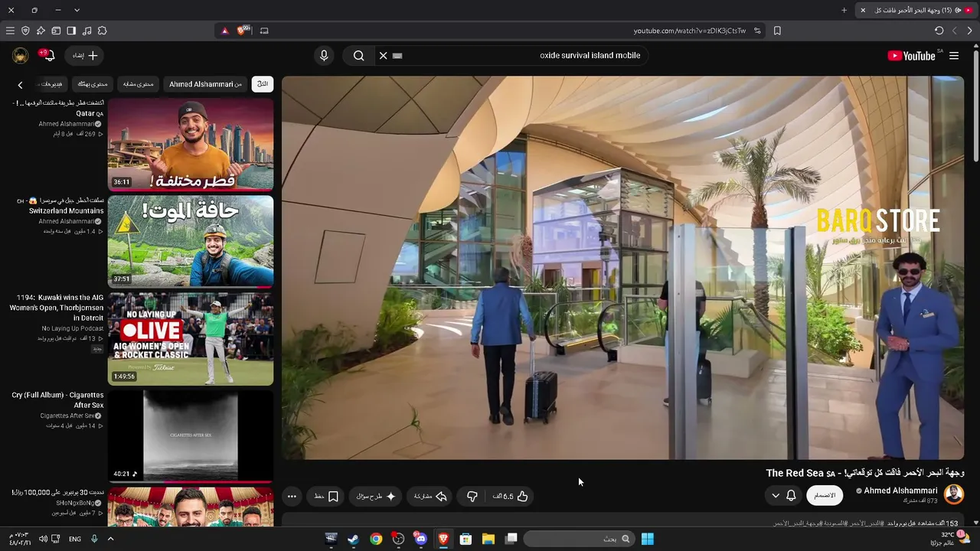This screenshot has height=551, width=980.
Task: Open Ahmed Alshammari channel name link
Action: (x=900, y=491)
